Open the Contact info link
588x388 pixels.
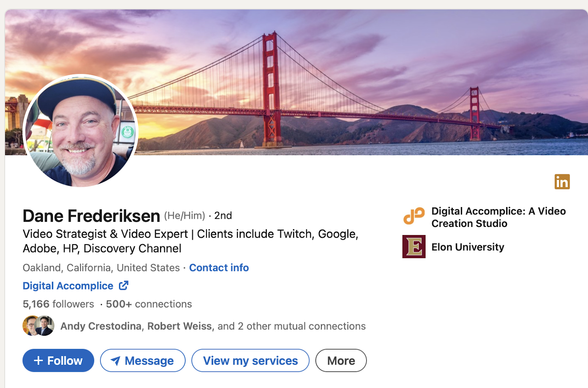tap(219, 268)
